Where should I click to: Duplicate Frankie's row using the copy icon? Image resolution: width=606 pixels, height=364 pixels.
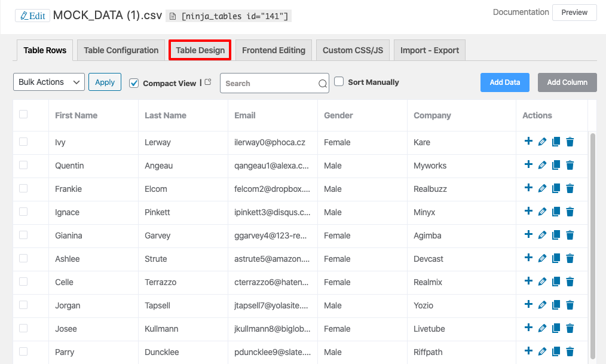(x=556, y=189)
